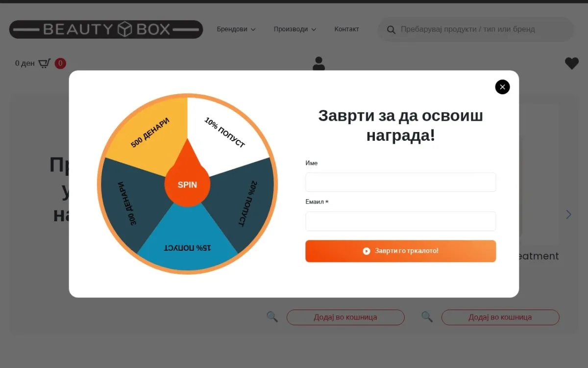Select the 20% ПОПУСТ wheel segment
The width and height of the screenshot is (588, 368).
click(x=248, y=204)
